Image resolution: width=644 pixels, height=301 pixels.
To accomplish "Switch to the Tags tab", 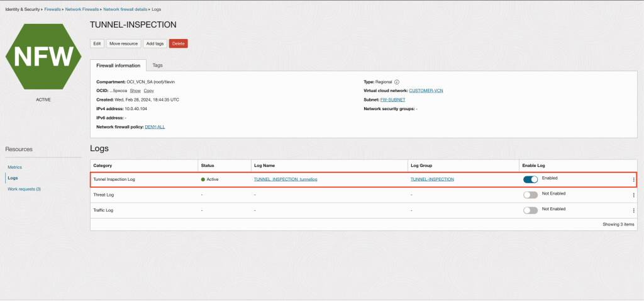I will [x=157, y=65].
